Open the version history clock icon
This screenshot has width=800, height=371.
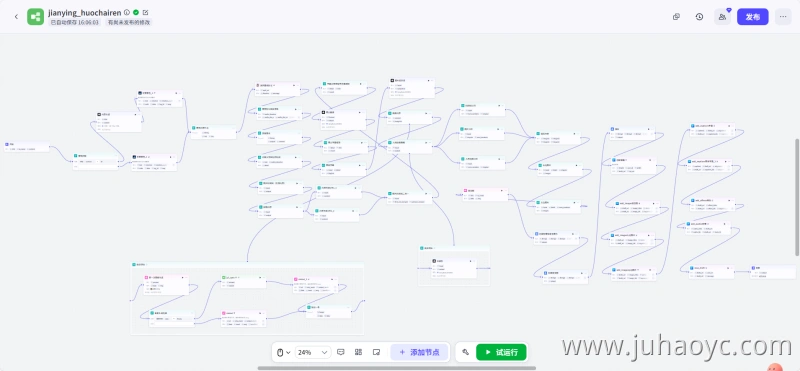click(x=699, y=17)
